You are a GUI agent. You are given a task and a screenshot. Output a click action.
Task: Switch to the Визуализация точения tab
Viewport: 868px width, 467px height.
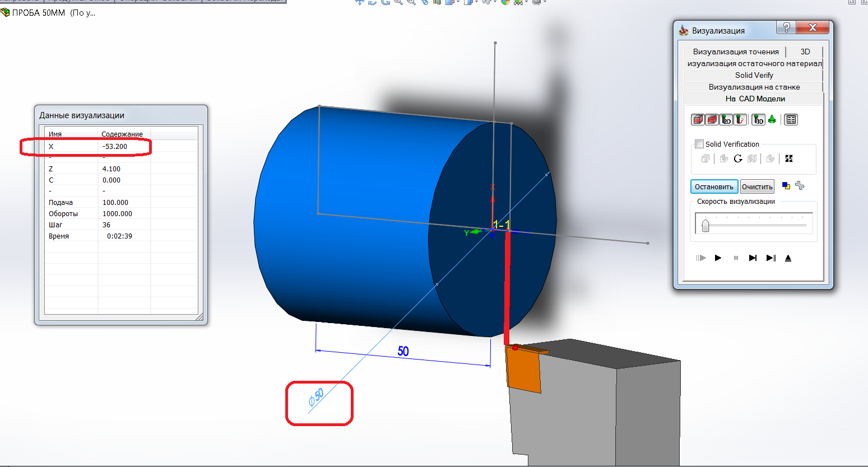735,52
